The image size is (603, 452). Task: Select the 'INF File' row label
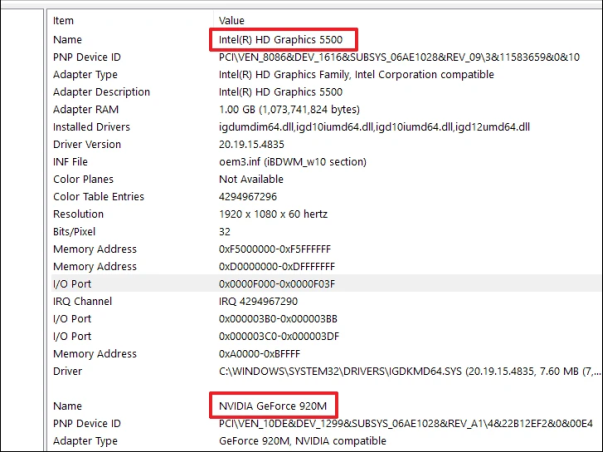(70, 162)
